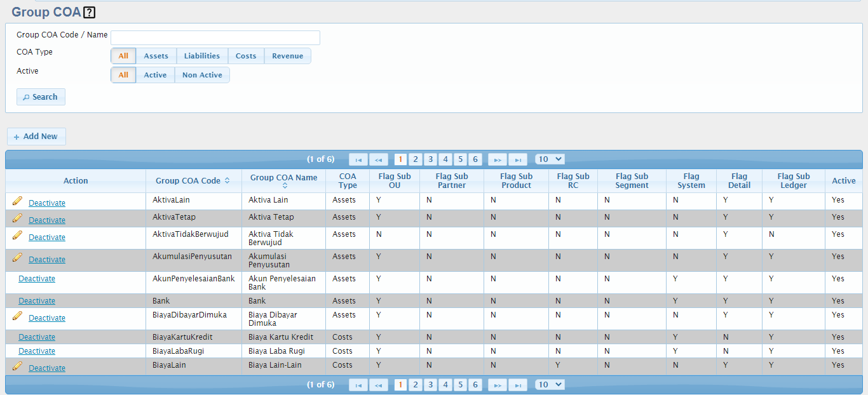Image resolution: width=868 pixels, height=395 pixels.
Task: Deactivate the AktivaLain group
Action: click(x=47, y=203)
